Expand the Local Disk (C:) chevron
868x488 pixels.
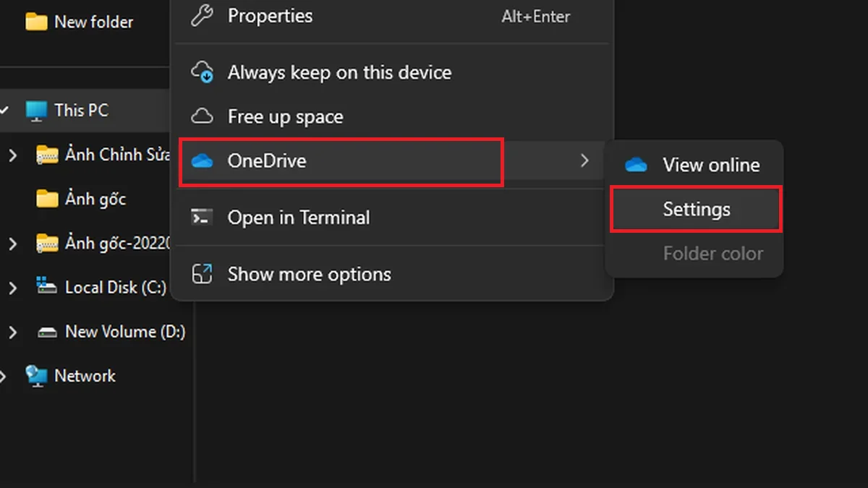tap(12, 288)
